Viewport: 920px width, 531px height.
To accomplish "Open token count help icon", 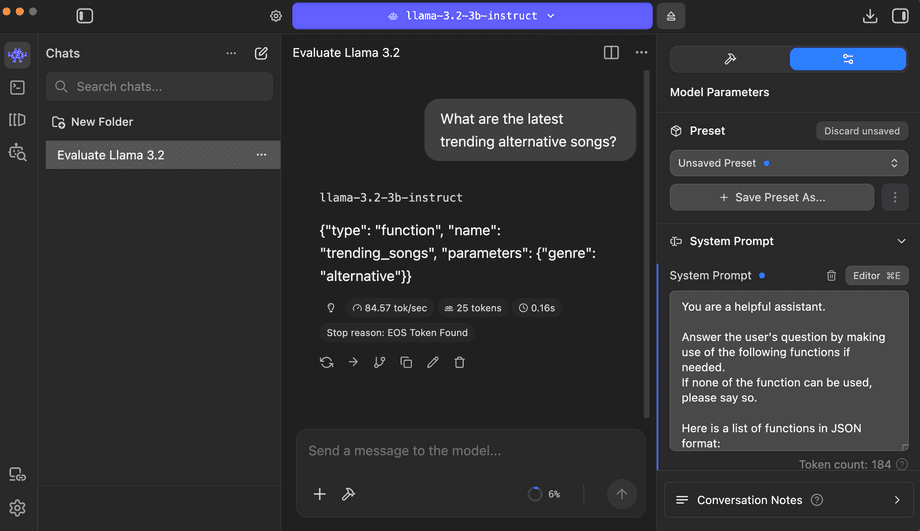I will 902,465.
